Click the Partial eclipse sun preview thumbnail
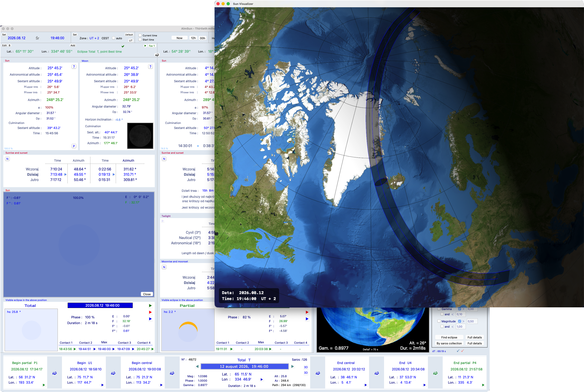 (x=188, y=330)
